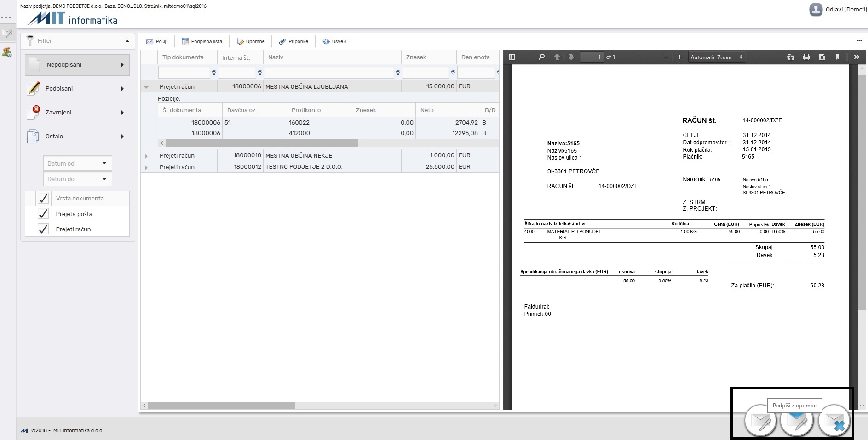The height and width of the screenshot is (440, 868).
Task: Open the Automatic Zoom dropdown
Action: click(716, 57)
